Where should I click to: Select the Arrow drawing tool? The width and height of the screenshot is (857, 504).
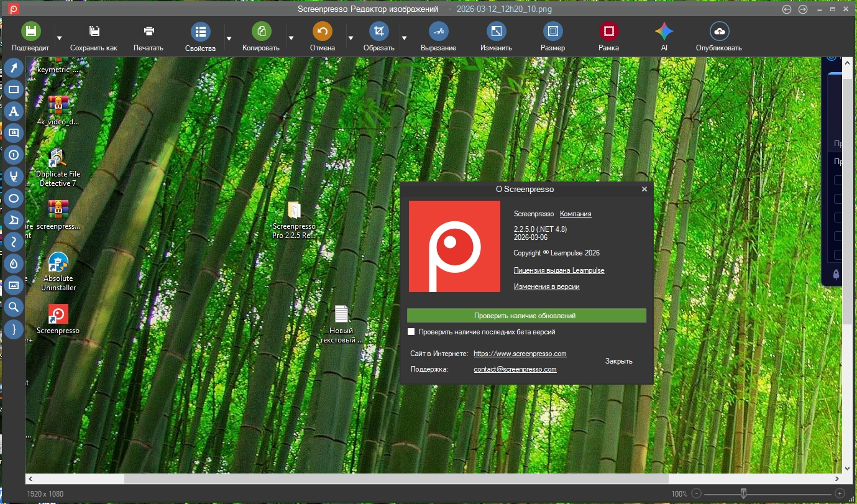click(x=14, y=68)
